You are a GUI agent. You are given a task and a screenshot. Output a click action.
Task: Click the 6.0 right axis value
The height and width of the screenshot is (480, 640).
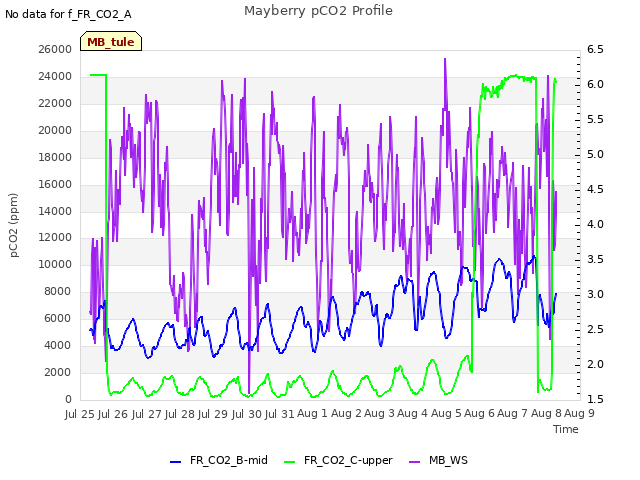tap(595, 84)
